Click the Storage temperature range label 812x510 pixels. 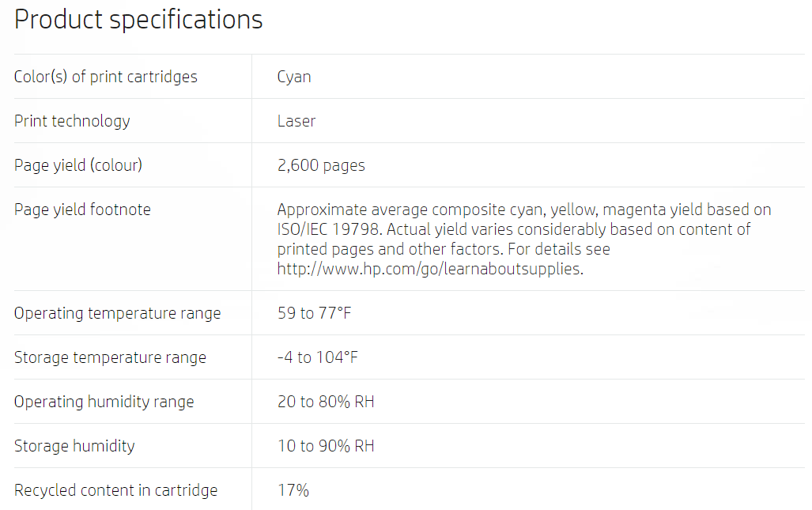tap(111, 357)
